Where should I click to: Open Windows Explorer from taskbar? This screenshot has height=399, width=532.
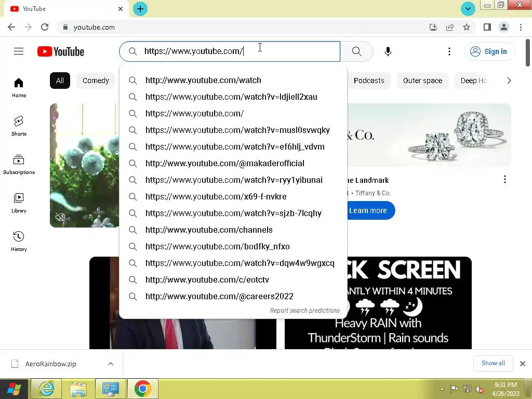[x=78, y=389]
